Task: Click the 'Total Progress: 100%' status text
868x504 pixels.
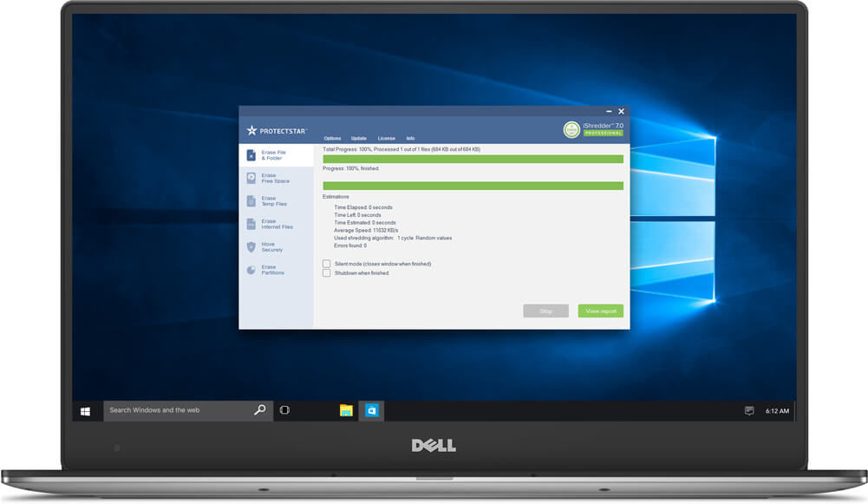Action: click(401, 149)
